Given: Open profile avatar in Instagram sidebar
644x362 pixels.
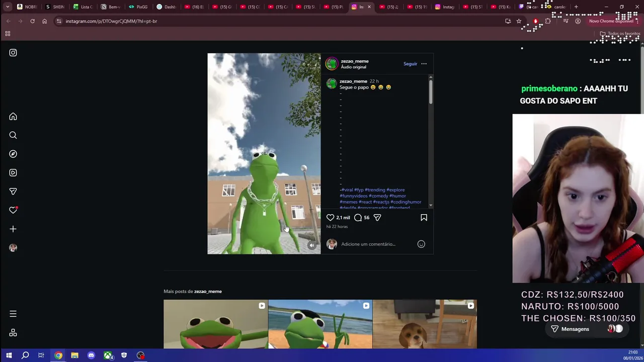Looking at the screenshot, I should (x=13, y=248).
